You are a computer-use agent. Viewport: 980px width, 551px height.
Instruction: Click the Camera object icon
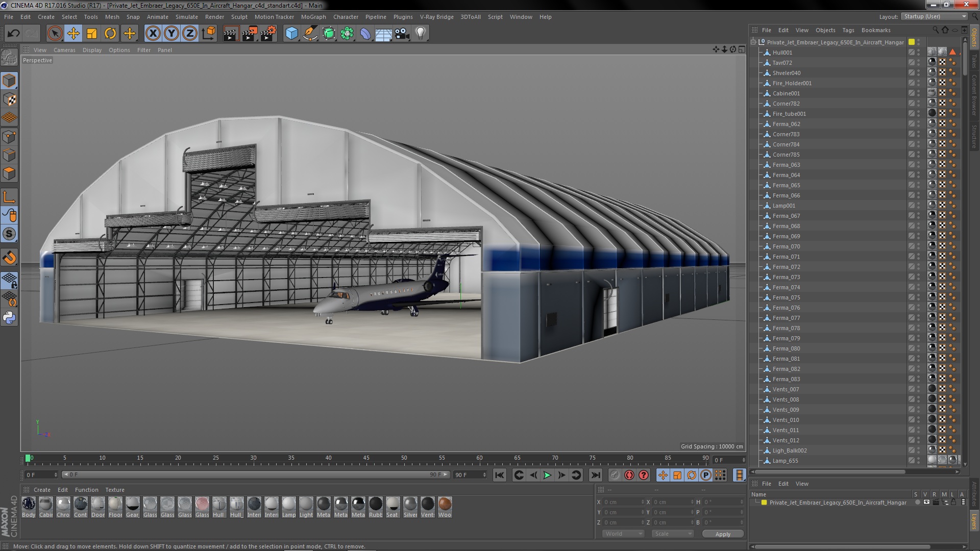tap(402, 34)
